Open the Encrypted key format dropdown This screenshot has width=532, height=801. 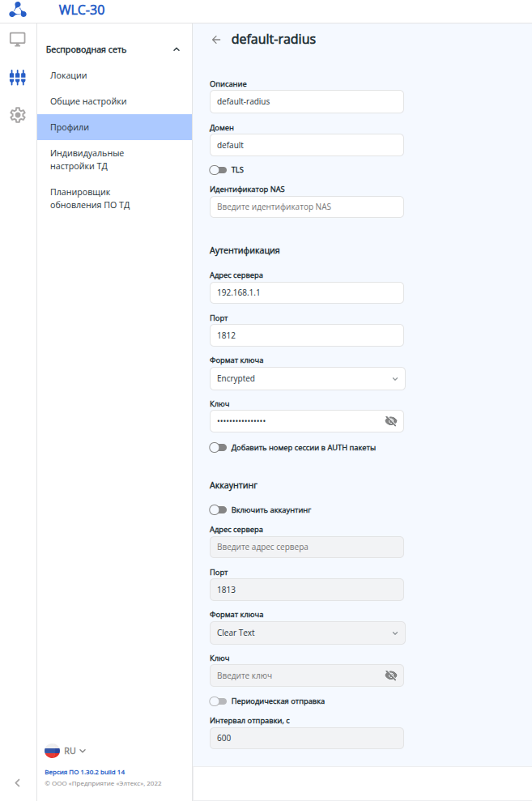pos(307,378)
